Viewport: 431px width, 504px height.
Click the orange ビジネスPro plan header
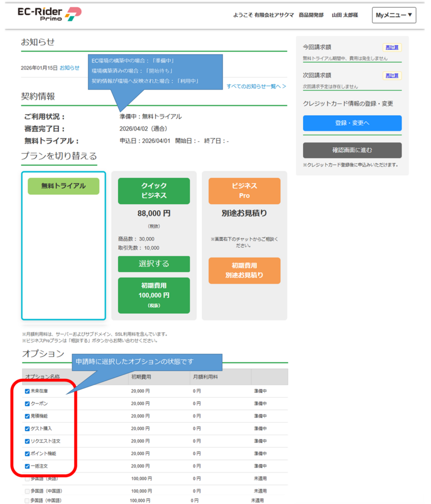pos(244,190)
